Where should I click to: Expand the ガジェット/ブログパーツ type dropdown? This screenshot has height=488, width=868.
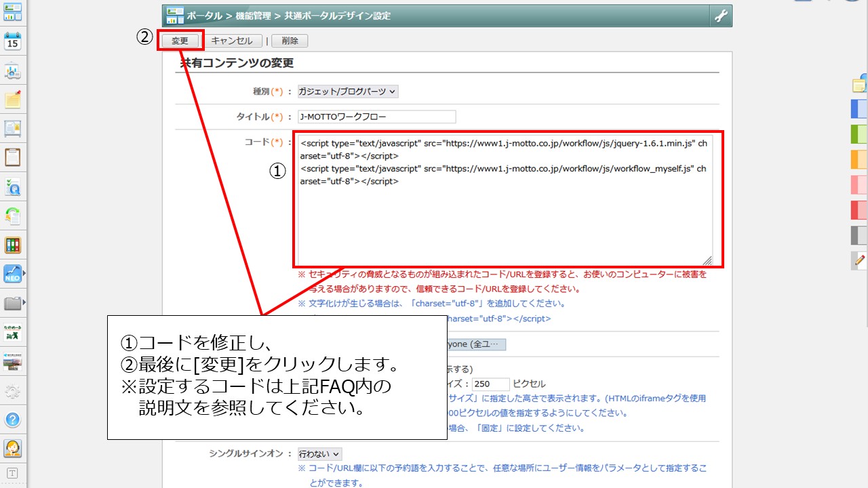point(348,91)
